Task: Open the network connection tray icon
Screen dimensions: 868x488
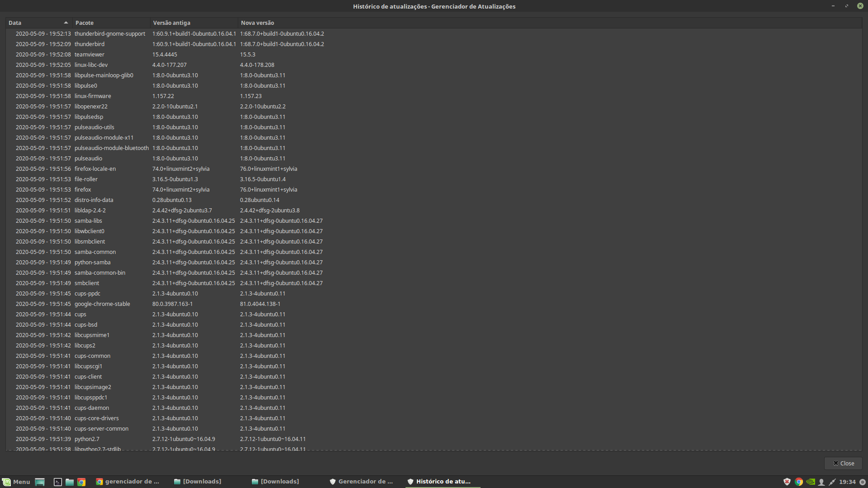Action: pos(832,482)
